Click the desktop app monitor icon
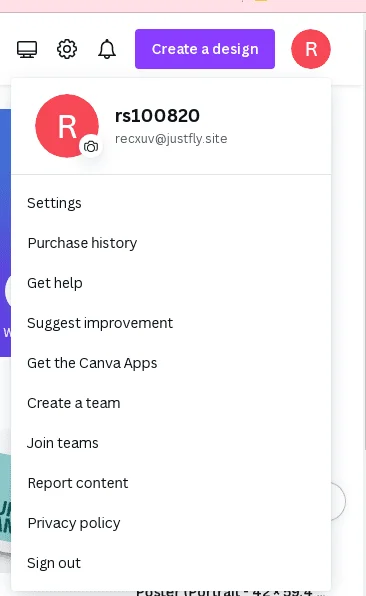The image size is (366, 596). [27, 49]
